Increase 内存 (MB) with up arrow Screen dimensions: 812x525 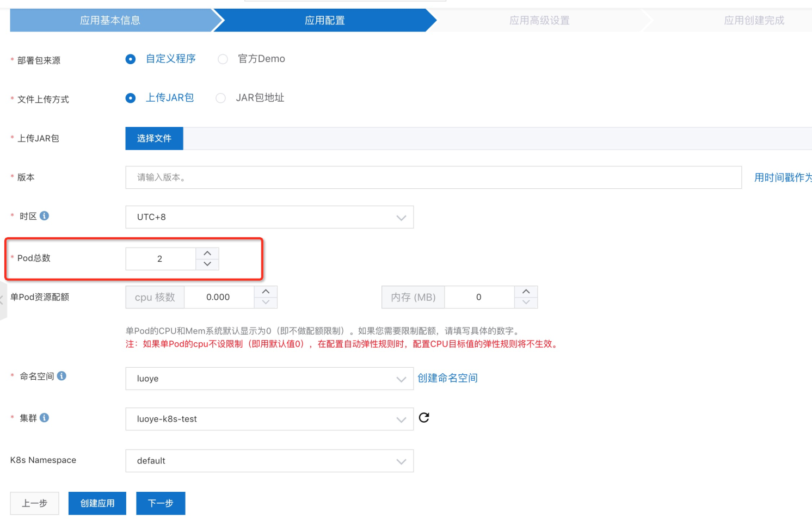[526, 292]
